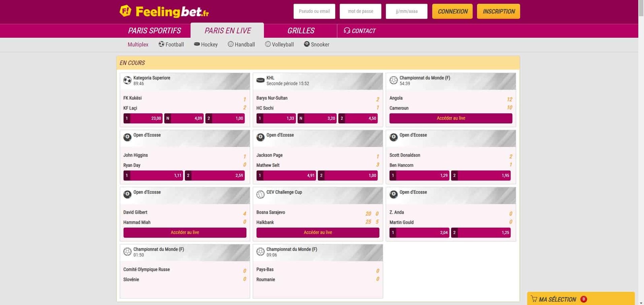Bet on John Higgins at odds 1,11
The image size is (644, 305).
pos(153,176)
